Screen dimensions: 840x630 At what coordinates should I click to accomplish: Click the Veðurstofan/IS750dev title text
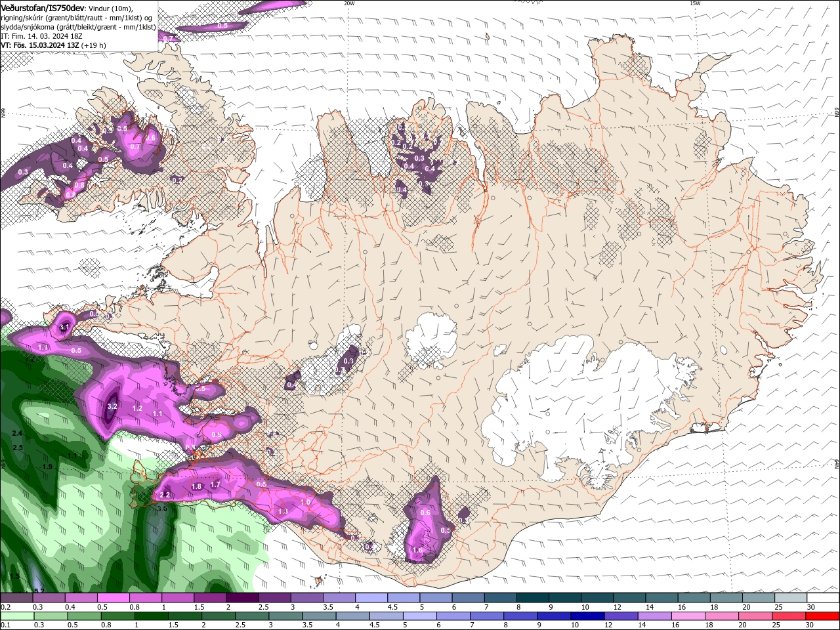pos(43,7)
